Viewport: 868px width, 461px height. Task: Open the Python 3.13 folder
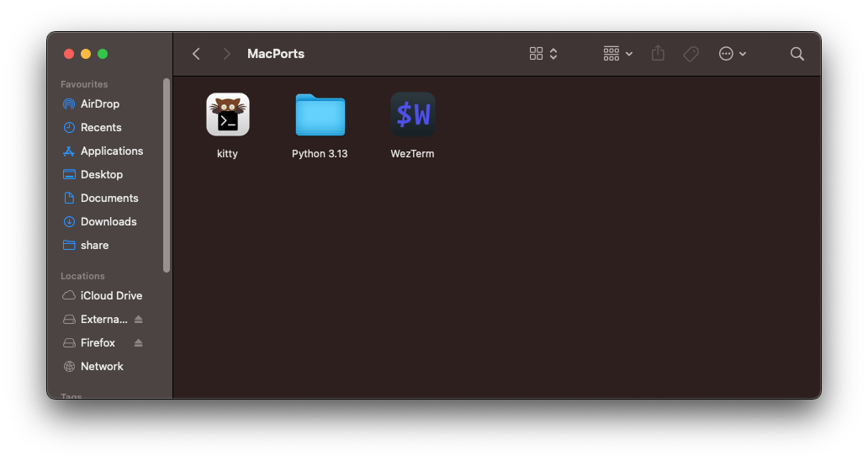click(x=320, y=115)
